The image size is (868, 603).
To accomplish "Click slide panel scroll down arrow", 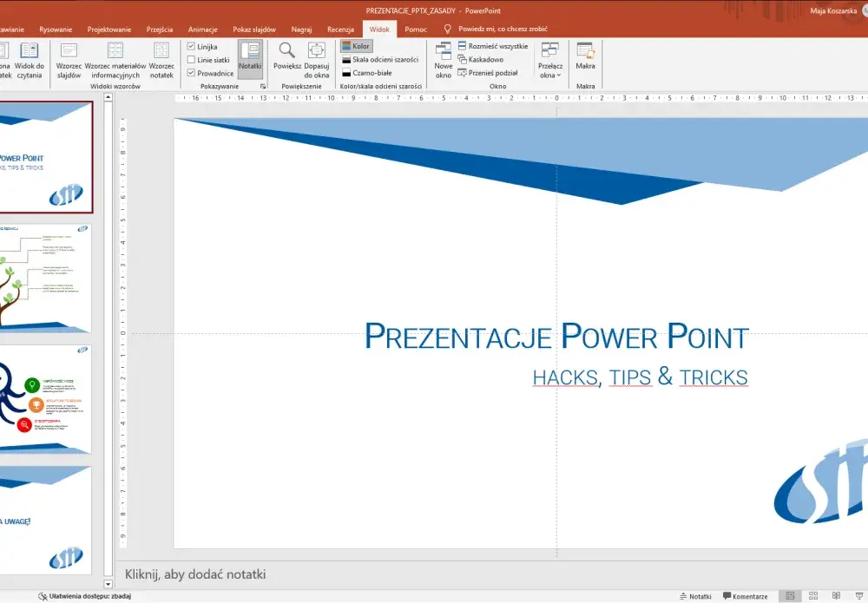I will [108, 584].
